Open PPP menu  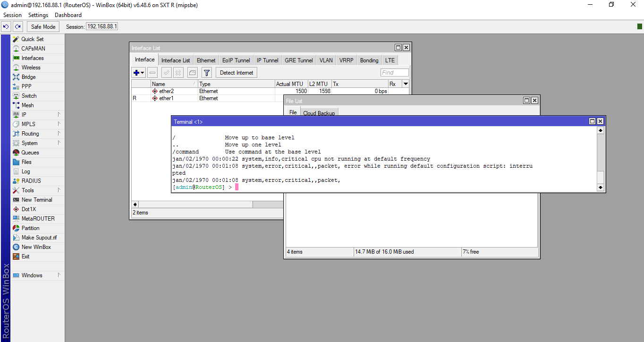click(x=26, y=86)
